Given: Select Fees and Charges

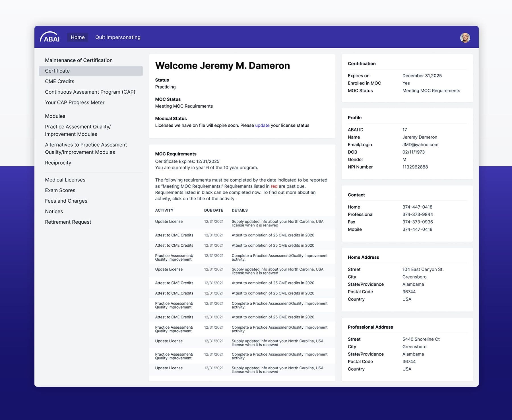Looking at the screenshot, I should click(66, 201).
